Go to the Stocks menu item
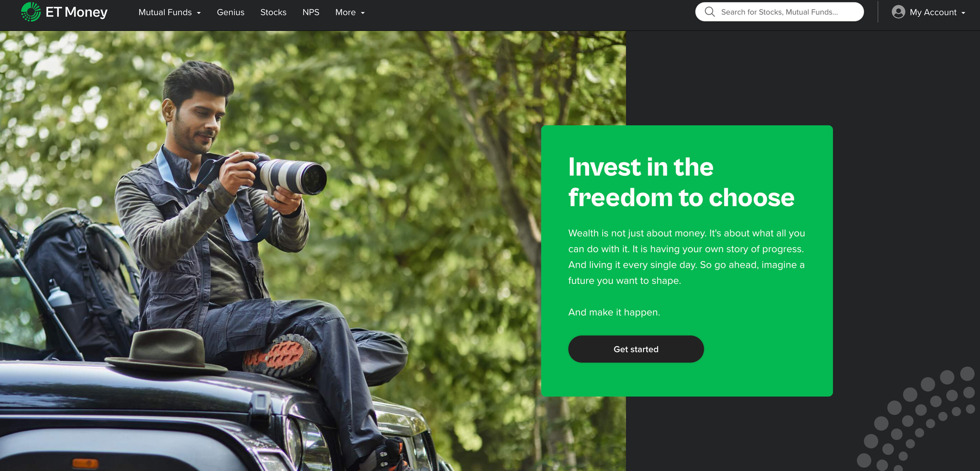 point(273,12)
